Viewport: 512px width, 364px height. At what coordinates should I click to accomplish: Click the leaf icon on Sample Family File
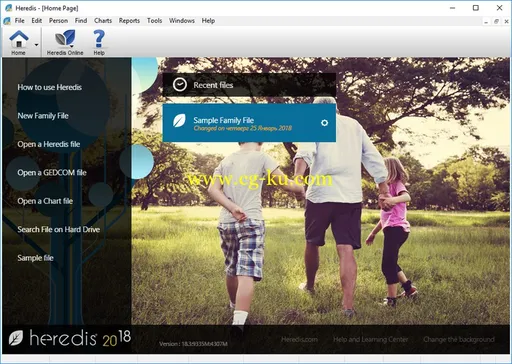[179, 121]
